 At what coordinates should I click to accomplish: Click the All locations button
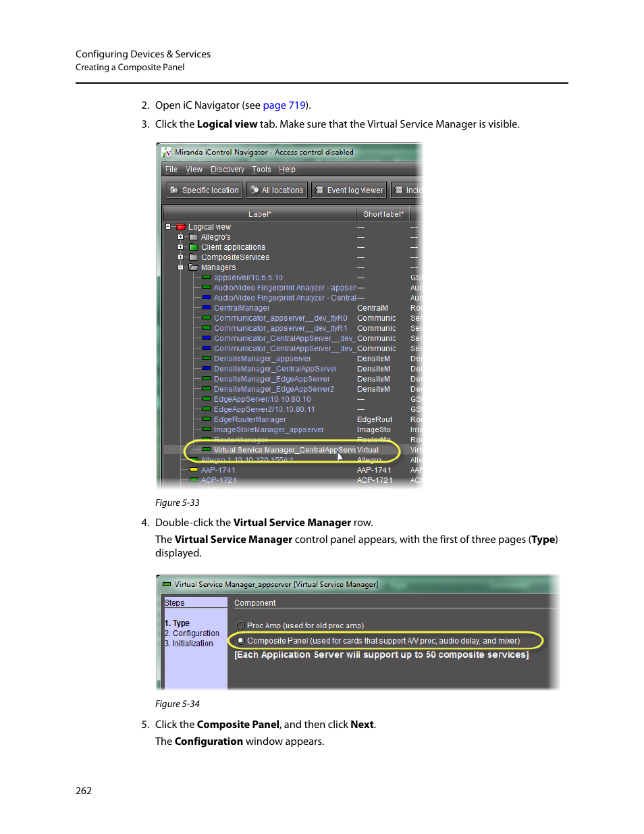tap(277, 190)
